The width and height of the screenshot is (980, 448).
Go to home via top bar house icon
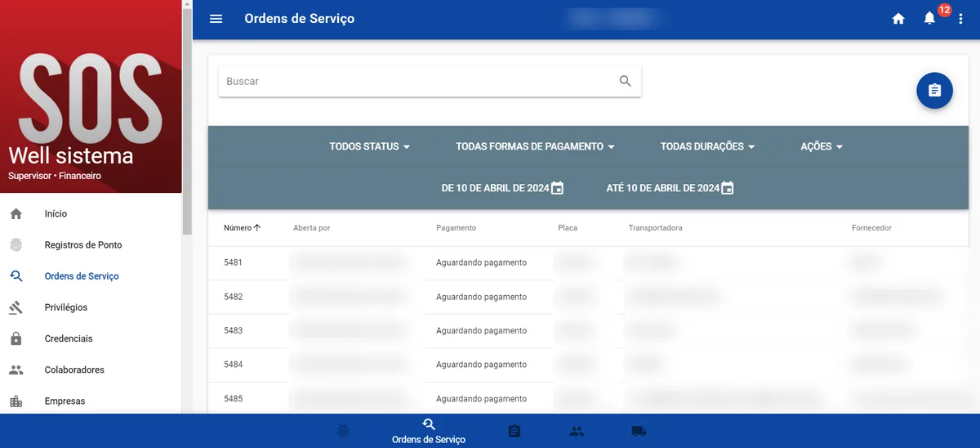898,19
